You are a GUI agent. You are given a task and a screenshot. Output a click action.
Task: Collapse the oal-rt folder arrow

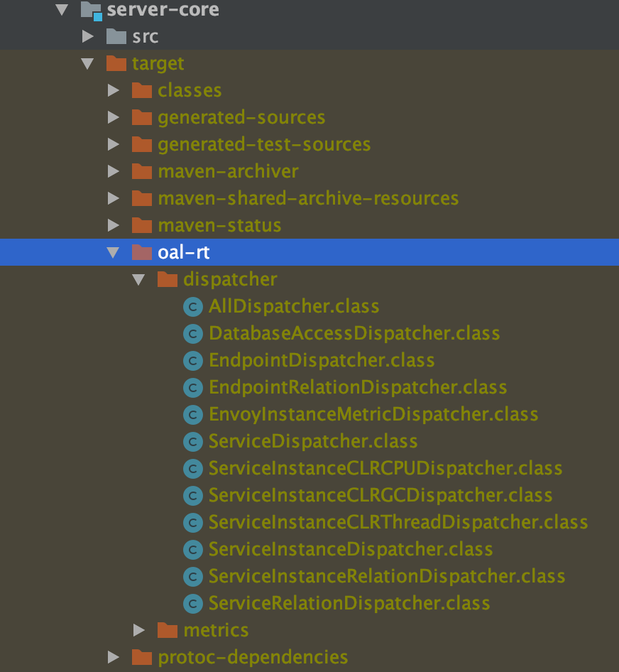[x=113, y=252]
